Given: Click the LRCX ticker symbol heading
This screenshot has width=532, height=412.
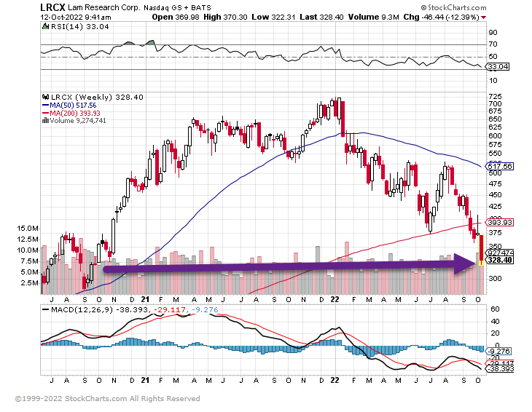Looking at the screenshot, I should pos(53,7).
